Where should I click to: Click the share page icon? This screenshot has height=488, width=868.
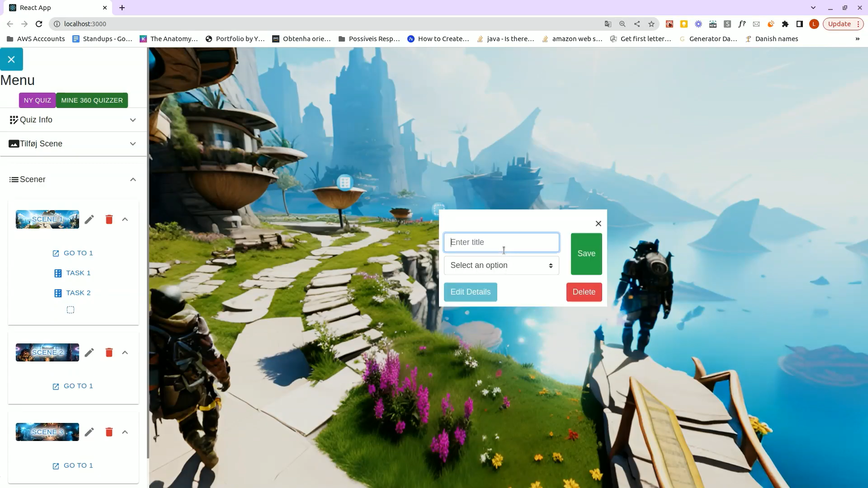[637, 24]
